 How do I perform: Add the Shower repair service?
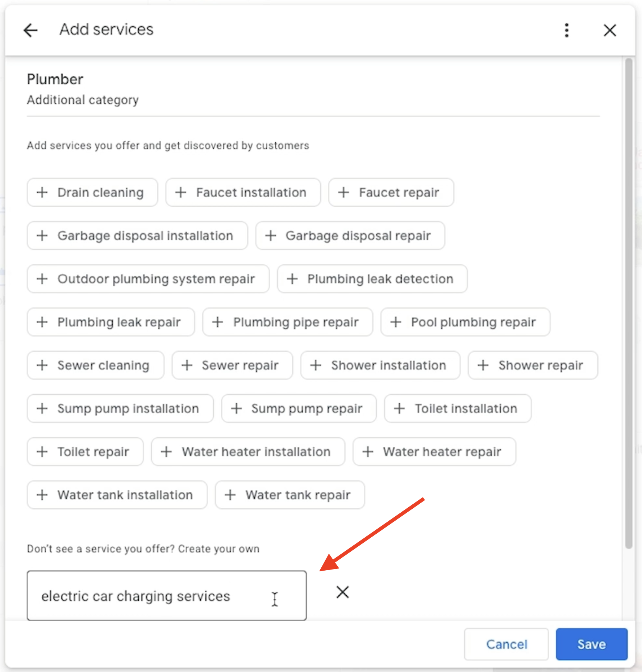(532, 365)
